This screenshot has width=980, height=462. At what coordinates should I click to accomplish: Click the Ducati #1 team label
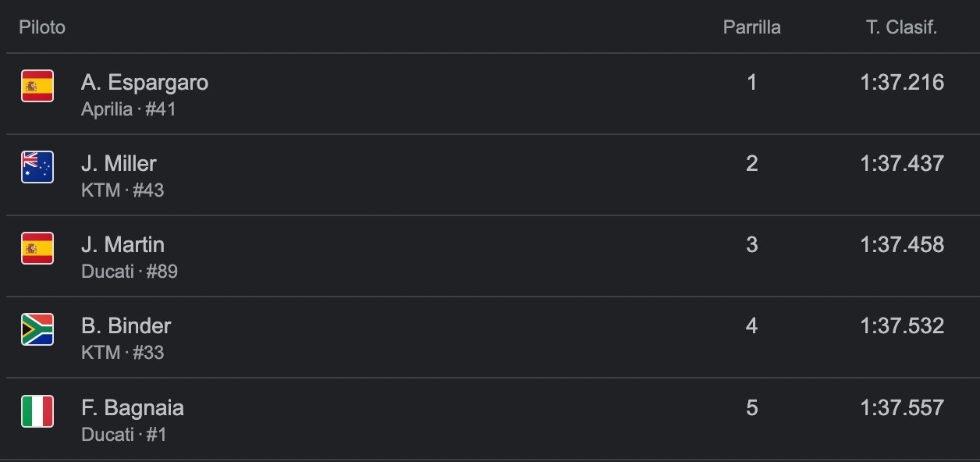(124, 435)
